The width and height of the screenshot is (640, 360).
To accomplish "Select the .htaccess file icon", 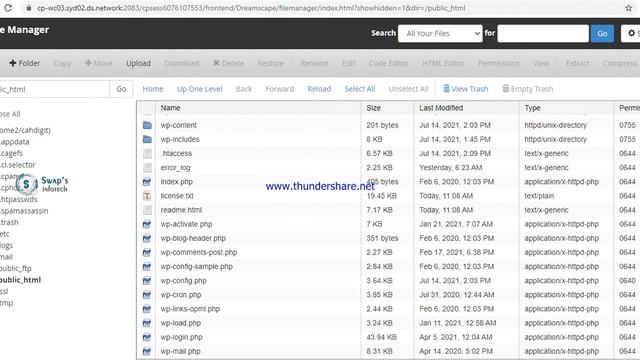I will click(147, 153).
